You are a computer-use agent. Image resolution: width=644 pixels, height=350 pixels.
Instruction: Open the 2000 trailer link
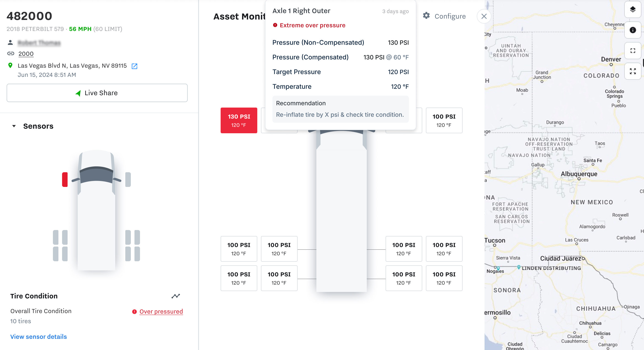tap(26, 54)
